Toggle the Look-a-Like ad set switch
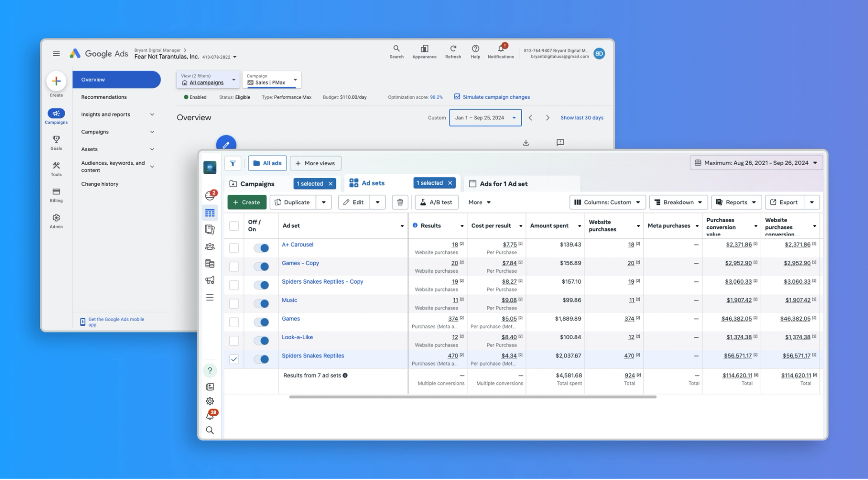This screenshot has width=868, height=480. 261,341
